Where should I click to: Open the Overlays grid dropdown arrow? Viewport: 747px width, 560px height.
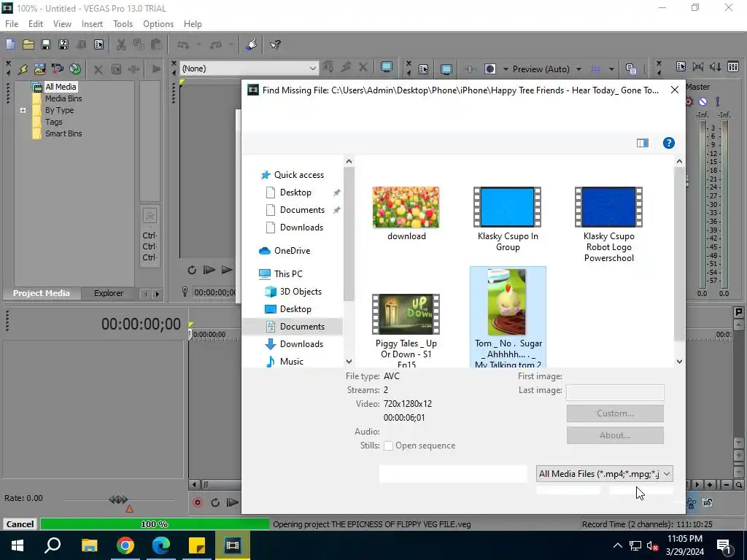tap(611, 69)
